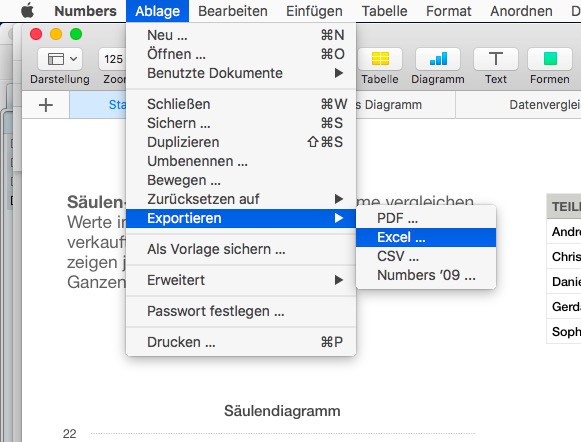
Task: Switch to the Datenvergleich sheet tab
Action: (544, 105)
